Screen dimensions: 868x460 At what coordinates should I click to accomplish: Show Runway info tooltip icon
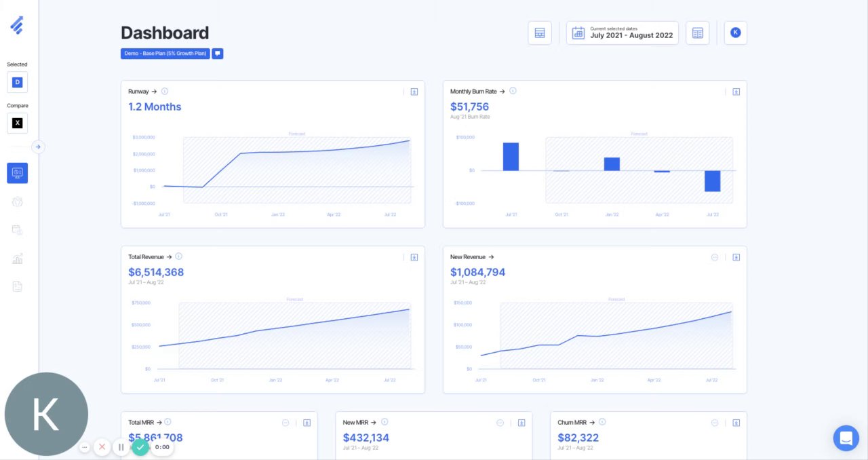[165, 91]
